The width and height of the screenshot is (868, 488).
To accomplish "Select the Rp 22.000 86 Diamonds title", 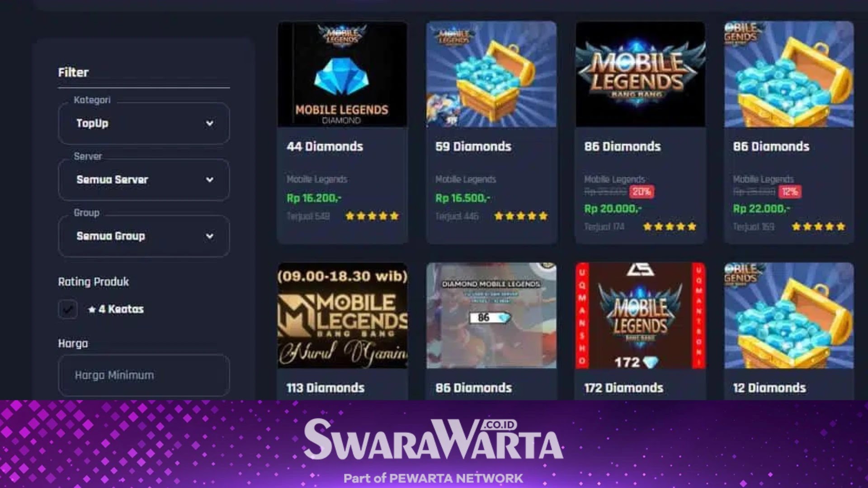I will [771, 146].
